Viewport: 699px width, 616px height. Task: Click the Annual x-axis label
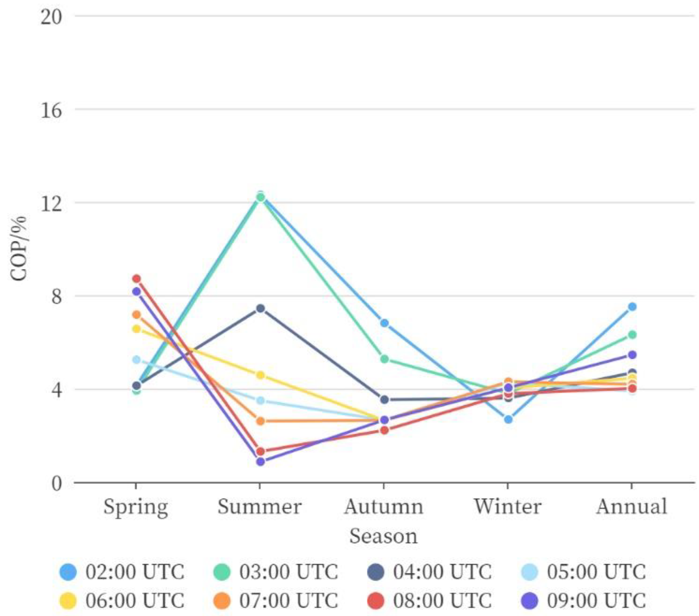pos(632,506)
